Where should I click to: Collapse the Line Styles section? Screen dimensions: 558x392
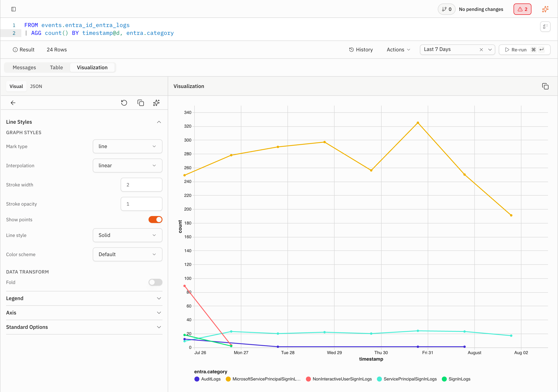click(x=84, y=122)
